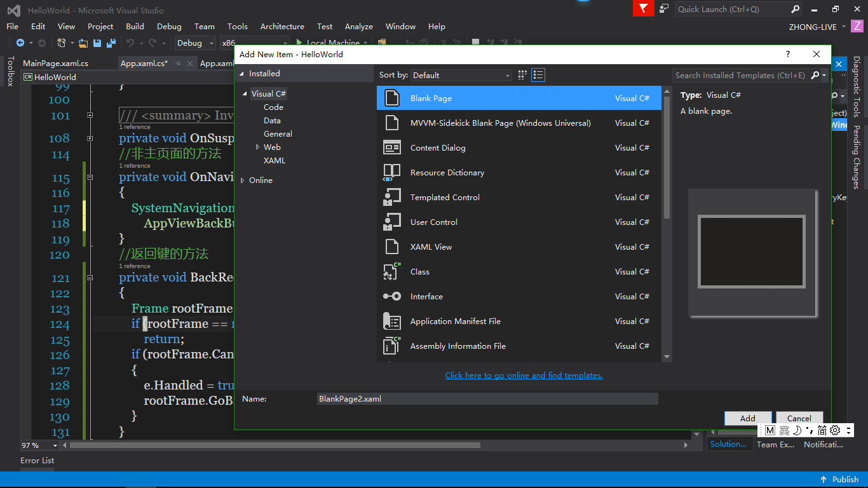Image resolution: width=868 pixels, height=488 pixels.
Task: Select Application Manifest File template
Action: (519, 321)
